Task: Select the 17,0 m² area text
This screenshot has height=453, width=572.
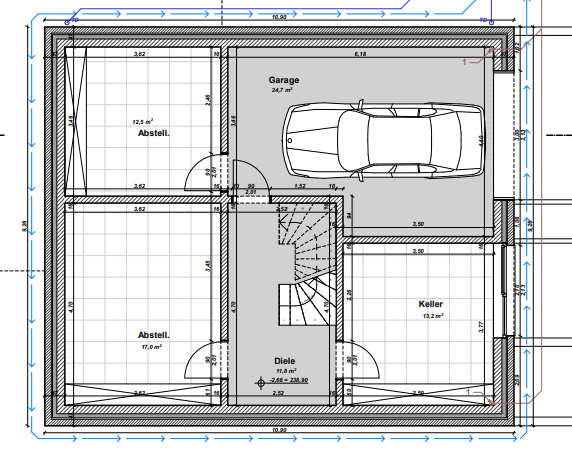Action: coord(151,347)
